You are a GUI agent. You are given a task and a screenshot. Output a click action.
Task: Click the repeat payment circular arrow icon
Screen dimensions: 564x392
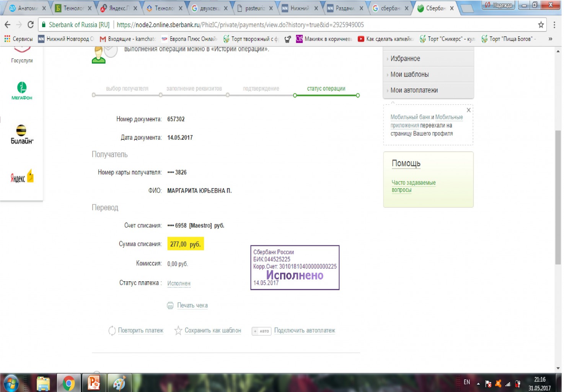point(112,330)
